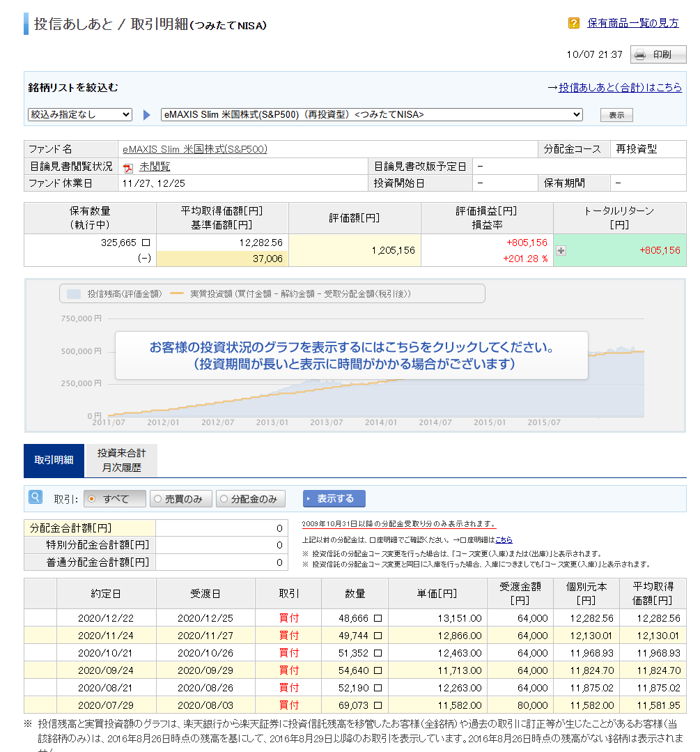
Task: Open the eMAXIS Slim 米国株式(S&P500) fund link
Action: tap(194, 149)
